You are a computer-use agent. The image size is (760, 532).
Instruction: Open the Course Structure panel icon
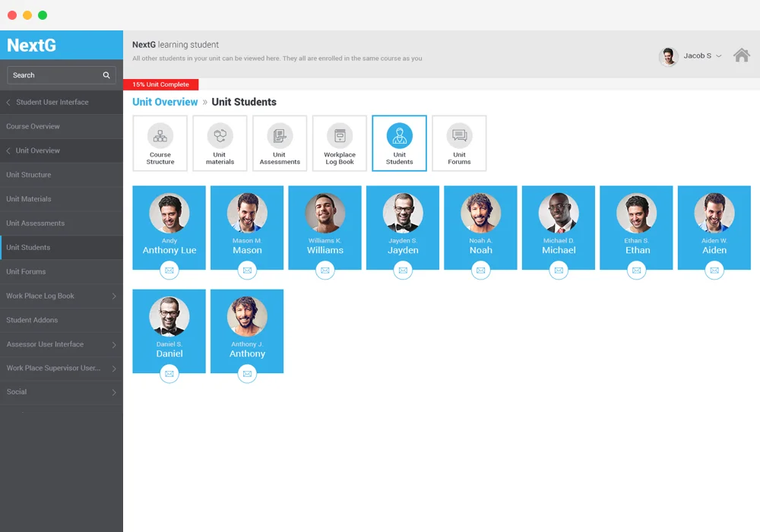(160, 143)
